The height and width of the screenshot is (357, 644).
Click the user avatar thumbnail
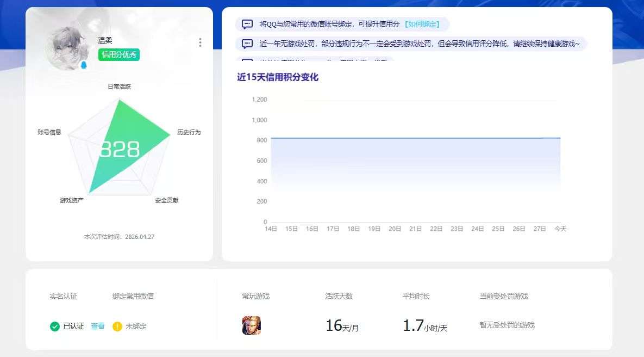pyautogui.click(x=65, y=44)
